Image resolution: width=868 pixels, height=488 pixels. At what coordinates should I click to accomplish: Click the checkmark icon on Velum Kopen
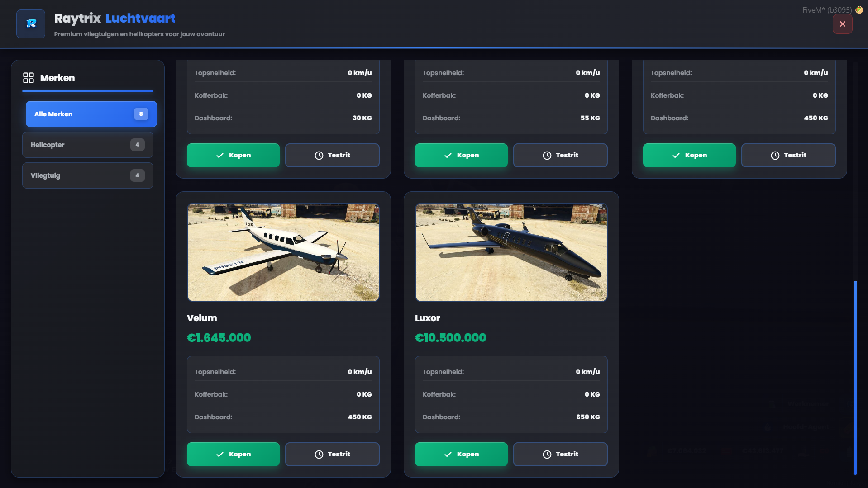pyautogui.click(x=220, y=454)
